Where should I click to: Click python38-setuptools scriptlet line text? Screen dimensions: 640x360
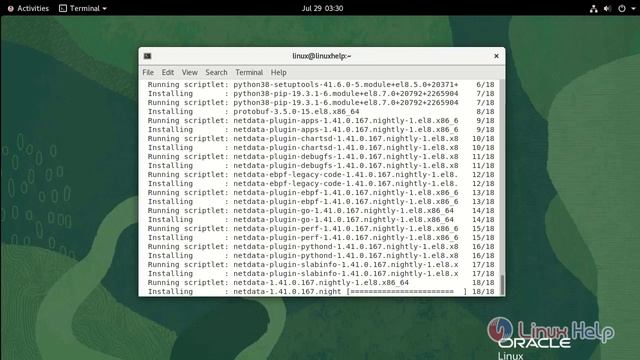pyautogui.click(x=321, y=84)
